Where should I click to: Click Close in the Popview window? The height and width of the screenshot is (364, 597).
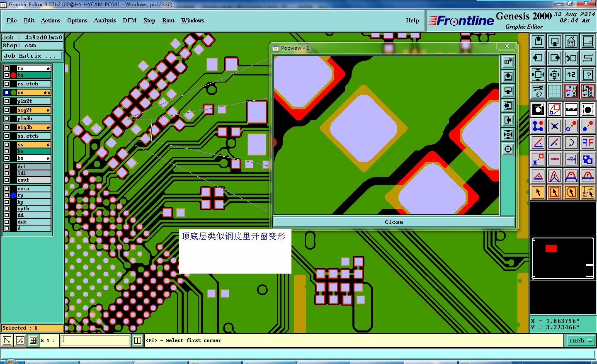click(x=394, y=222)
